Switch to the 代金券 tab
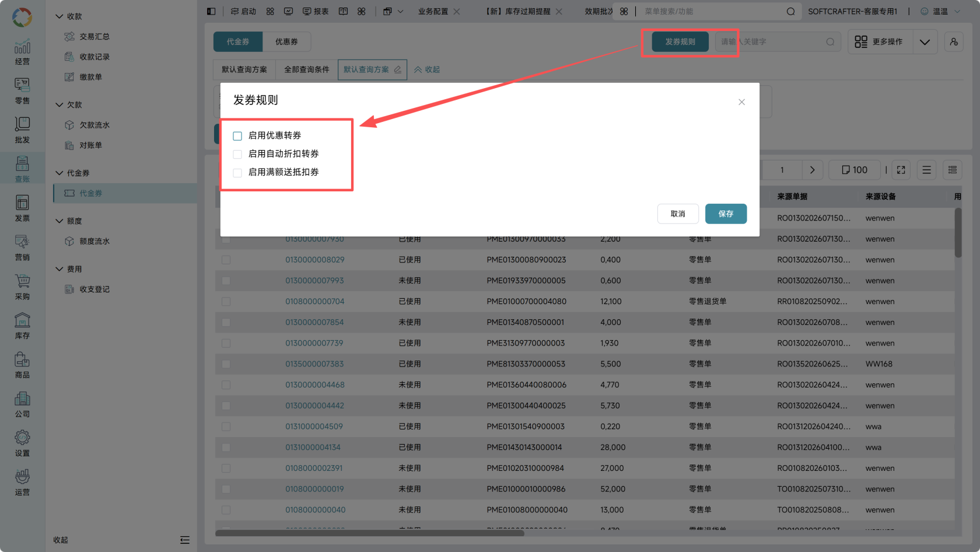980x552 pixels. click(238, 41)
